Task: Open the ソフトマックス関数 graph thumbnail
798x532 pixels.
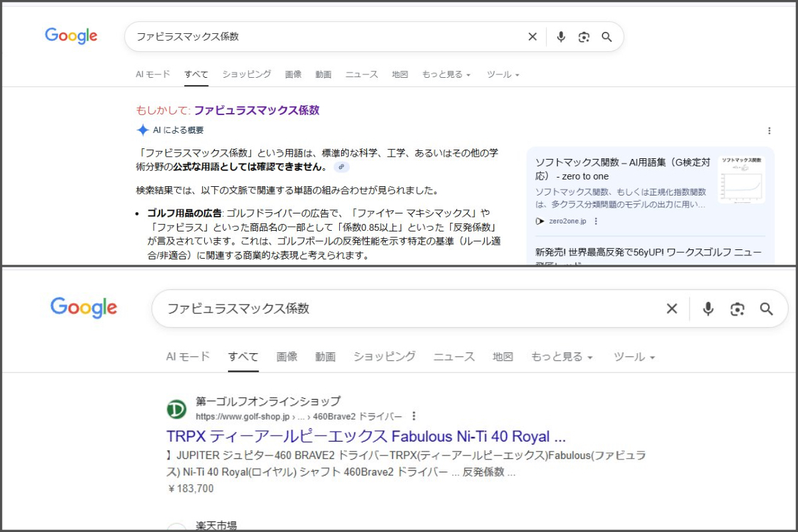Action: coord(741,180)
